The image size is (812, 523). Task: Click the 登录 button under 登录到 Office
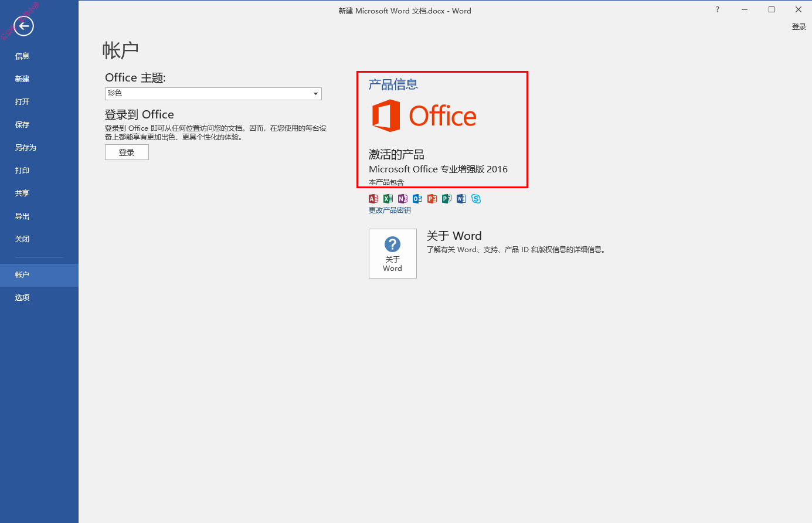pos(127,152)
